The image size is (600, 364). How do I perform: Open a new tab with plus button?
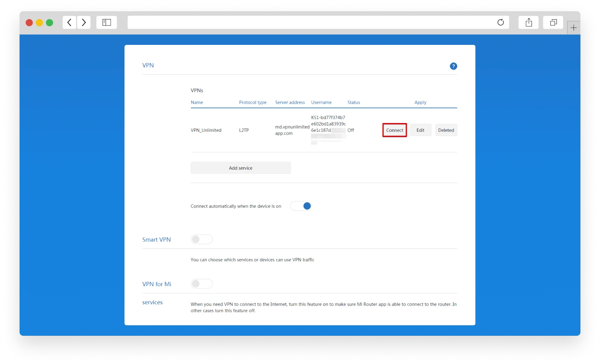(574, 28)
